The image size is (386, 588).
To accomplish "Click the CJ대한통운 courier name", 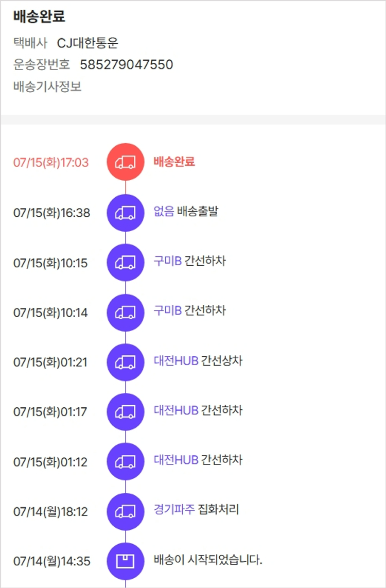I will pyautogui.click(x=87, y=43).
